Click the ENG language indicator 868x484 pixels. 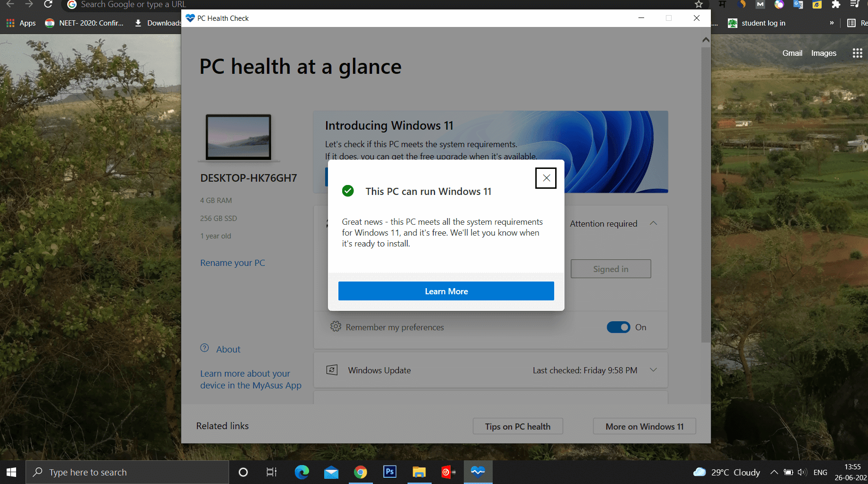pyautogui.click(x=820, y=472)
